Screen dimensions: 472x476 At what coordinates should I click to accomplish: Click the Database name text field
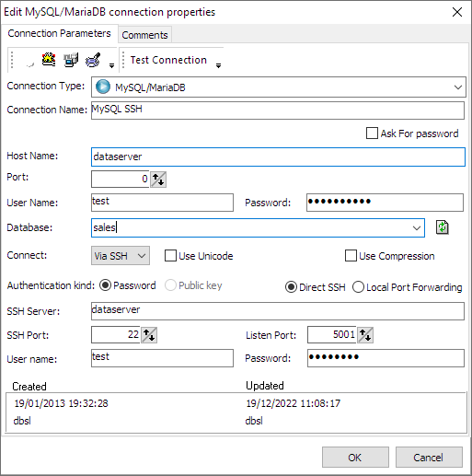[x=250, y=228]
